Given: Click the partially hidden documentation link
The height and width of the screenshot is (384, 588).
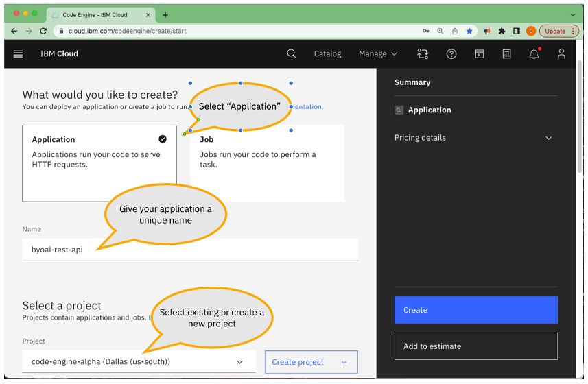Looking at the screenshot, I should coord(307,107).
